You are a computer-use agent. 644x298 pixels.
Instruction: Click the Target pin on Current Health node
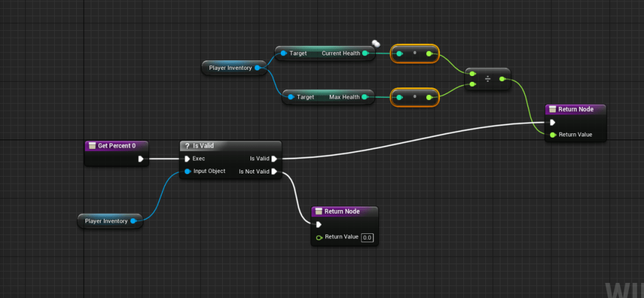point(283,53)
